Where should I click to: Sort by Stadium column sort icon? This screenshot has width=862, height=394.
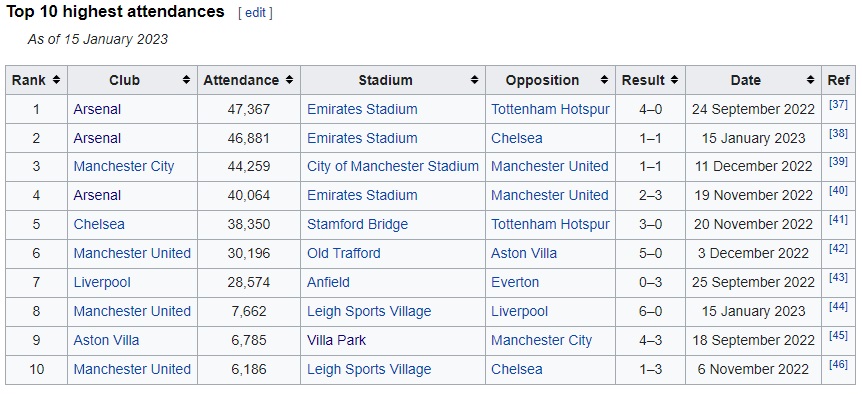pos(474,80)
